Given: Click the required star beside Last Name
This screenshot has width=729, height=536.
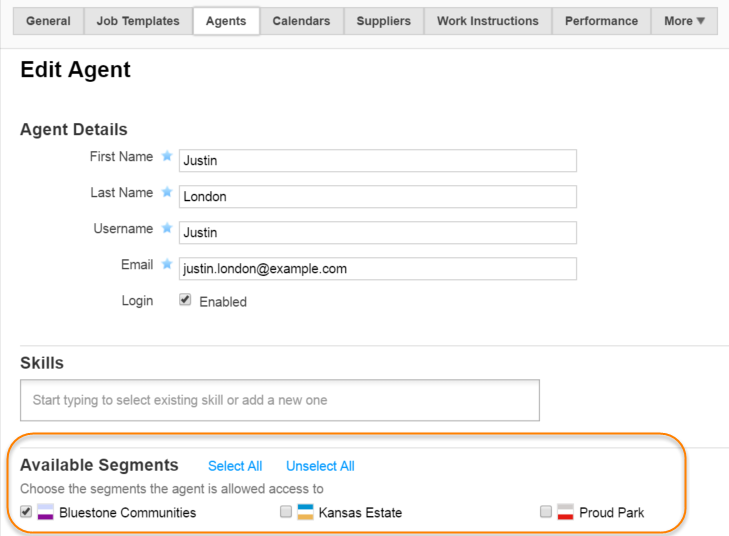Looking at the screenshot, I should 167,193.
